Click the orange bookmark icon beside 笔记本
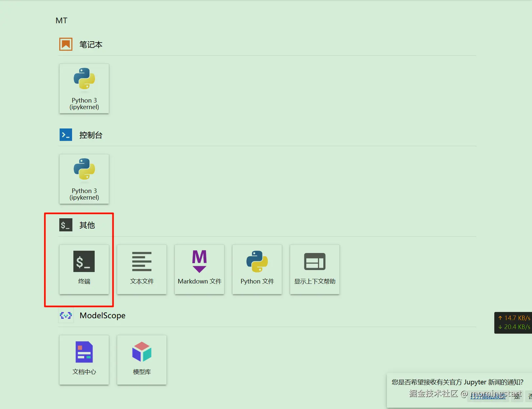 point(66,44)
